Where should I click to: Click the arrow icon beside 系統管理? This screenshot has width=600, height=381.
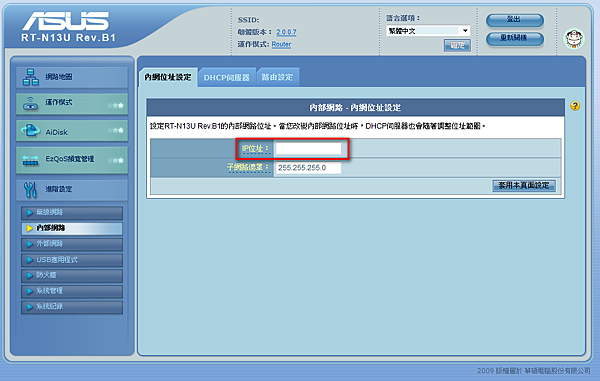click(x=29, y=291)
